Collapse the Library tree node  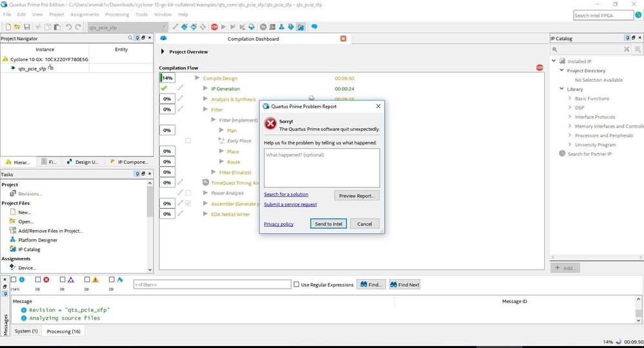point(561,89)
